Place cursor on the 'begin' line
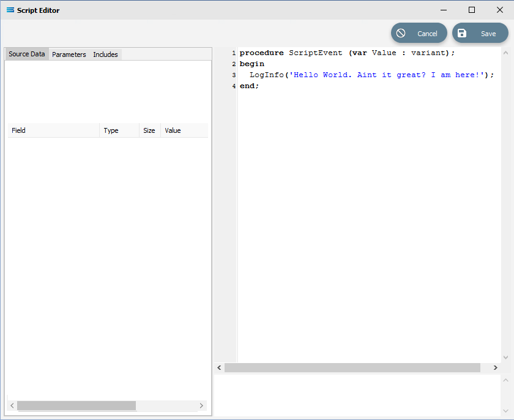This screenshot has width=514, height=420. coord(251,64)
